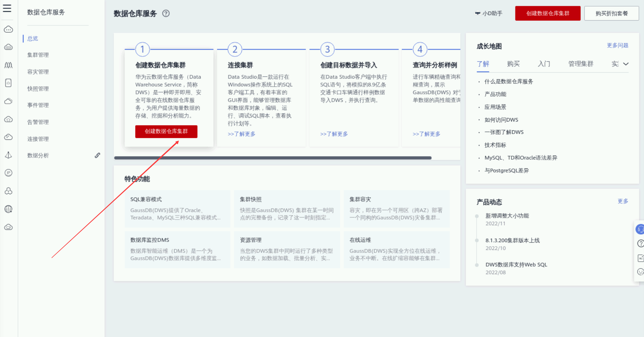
Task: Open the 小D助手 assistant
Action: click(488, 13)
